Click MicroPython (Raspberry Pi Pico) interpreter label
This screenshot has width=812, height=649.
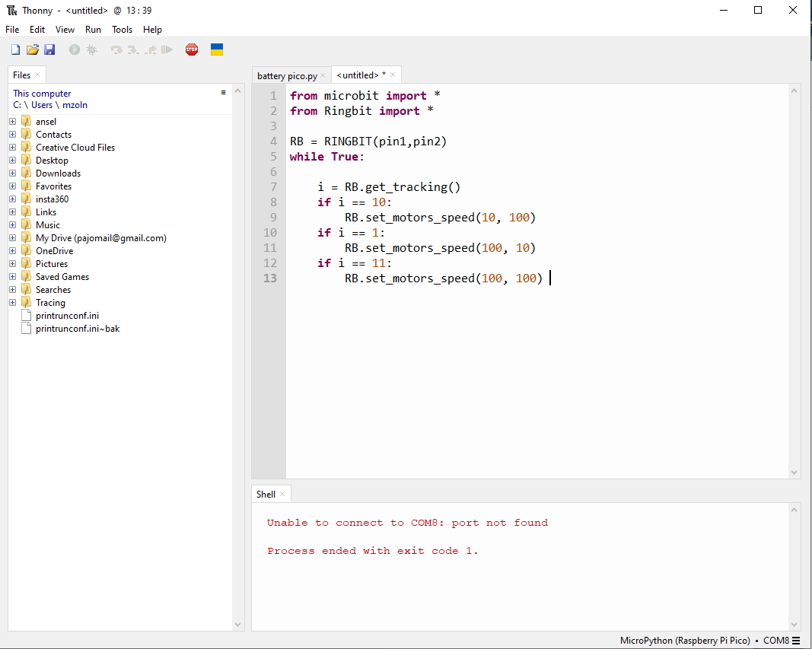click(685, 640)
